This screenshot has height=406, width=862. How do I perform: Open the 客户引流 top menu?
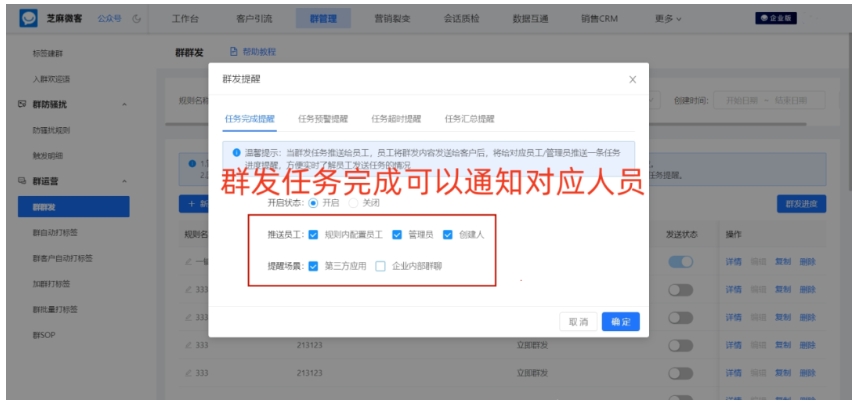254,19
